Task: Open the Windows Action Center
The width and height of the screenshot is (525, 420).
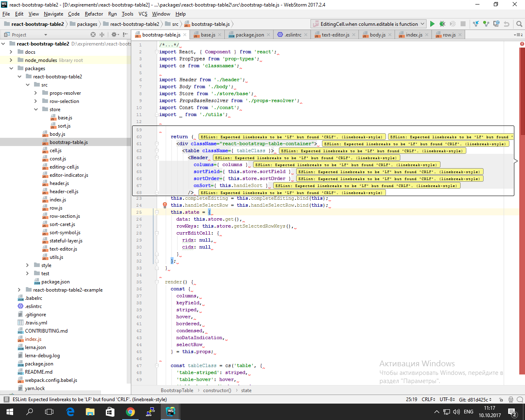Action: 512,412
